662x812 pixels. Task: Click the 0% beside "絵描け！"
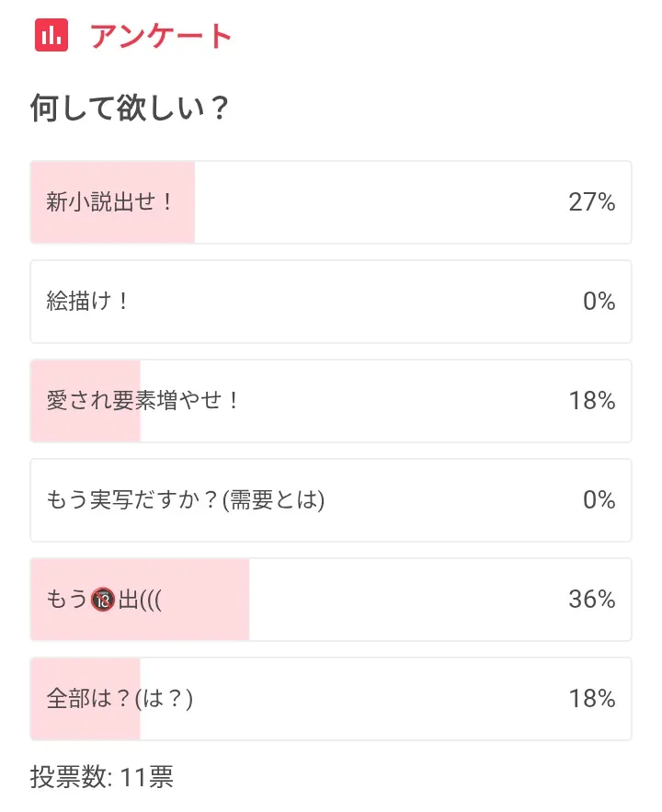click(x=599, y=302)
